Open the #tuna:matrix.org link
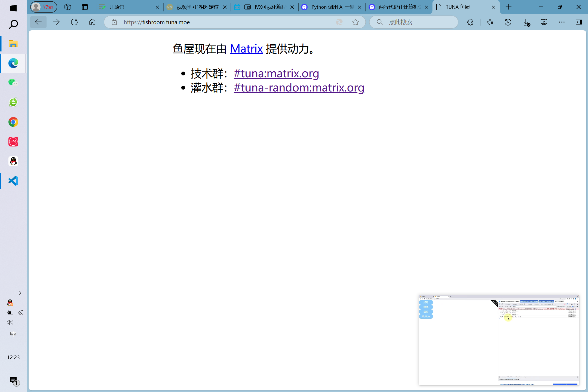This screenshot has width=588, height=392. (276, 73)
